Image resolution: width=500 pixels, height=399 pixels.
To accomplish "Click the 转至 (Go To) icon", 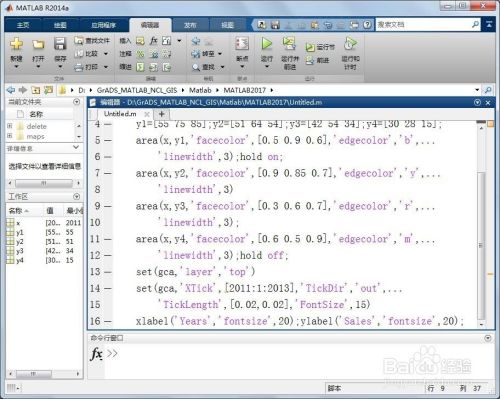I will tap(196, 54).
